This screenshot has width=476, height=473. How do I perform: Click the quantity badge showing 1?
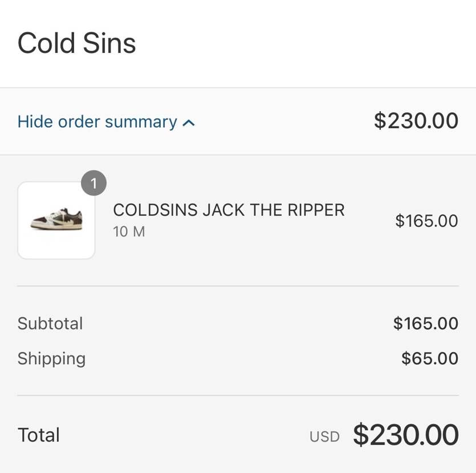tap(93, 184)
